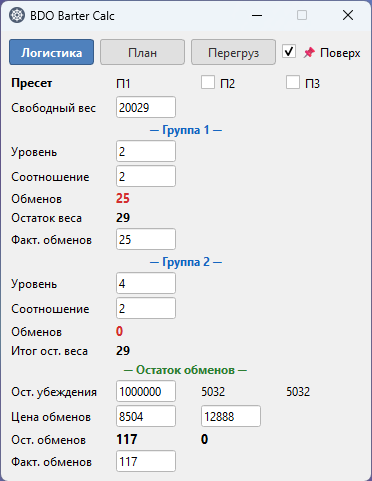372x481 pixels.
Task: Enable the П2 preset checkbox
Action: (x=208, y=82)
